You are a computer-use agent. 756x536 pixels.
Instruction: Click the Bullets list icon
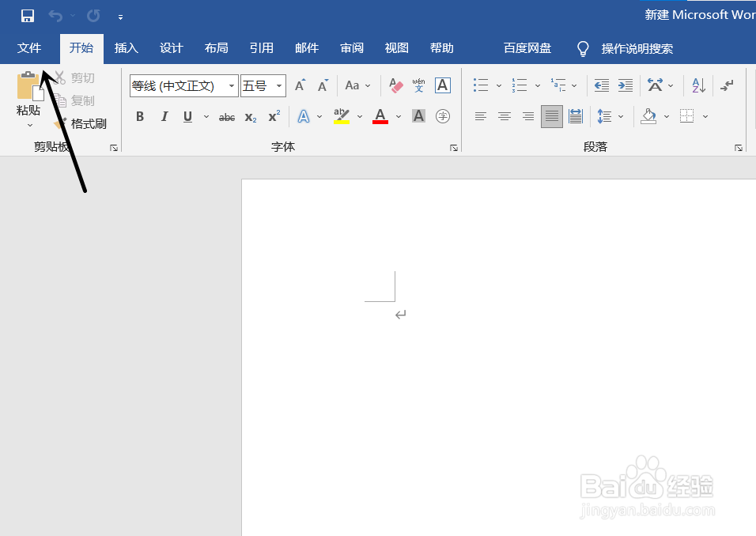pyautogui.click(x=481, y=85)
